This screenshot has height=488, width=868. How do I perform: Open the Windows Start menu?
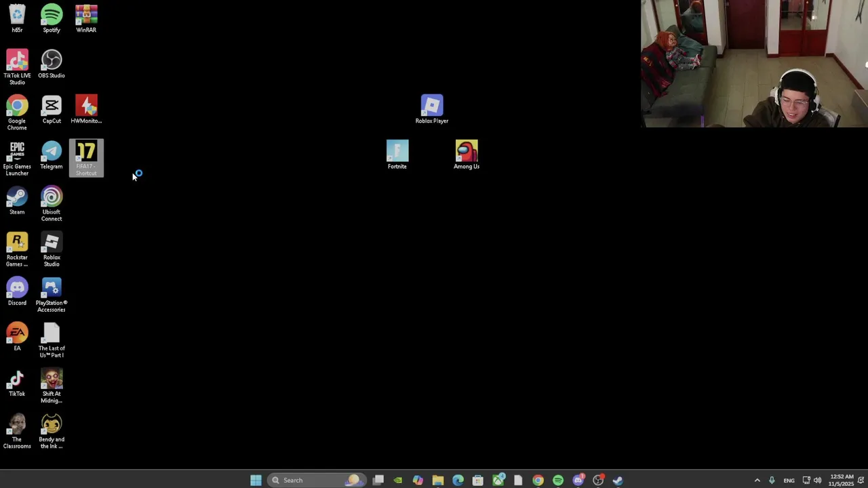(256, 480)
